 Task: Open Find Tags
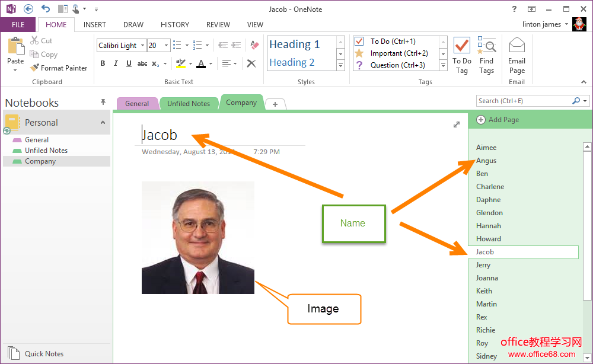486,56
